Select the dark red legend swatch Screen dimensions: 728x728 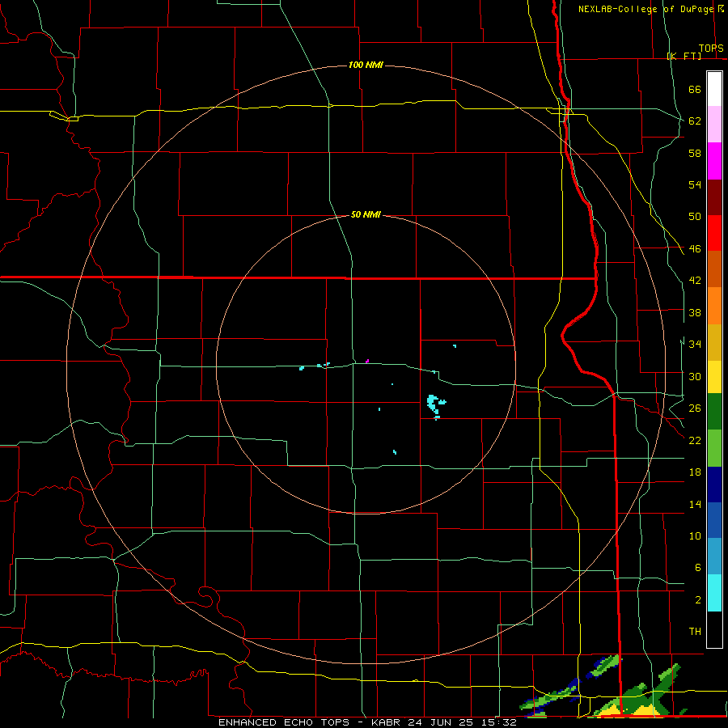[x=714, y=197]
